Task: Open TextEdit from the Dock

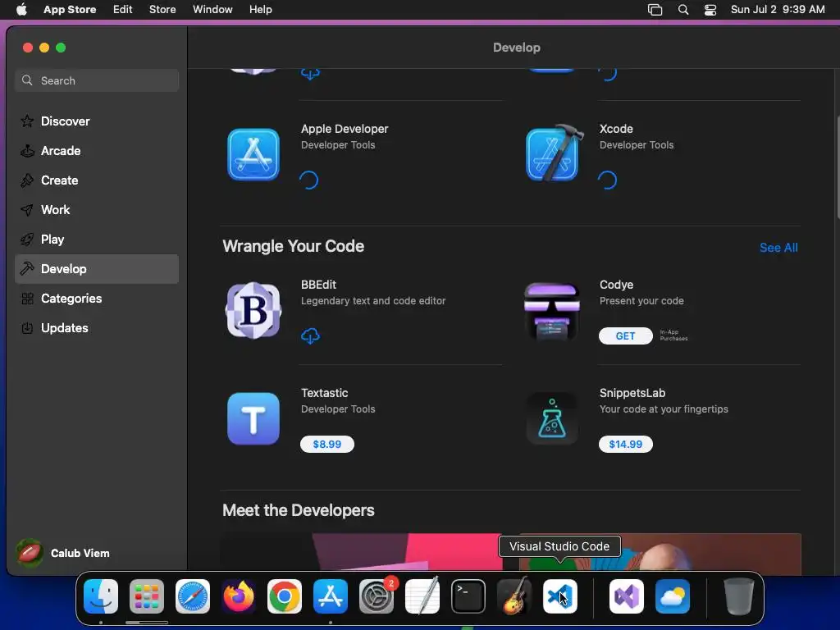Action: point(422,596)
